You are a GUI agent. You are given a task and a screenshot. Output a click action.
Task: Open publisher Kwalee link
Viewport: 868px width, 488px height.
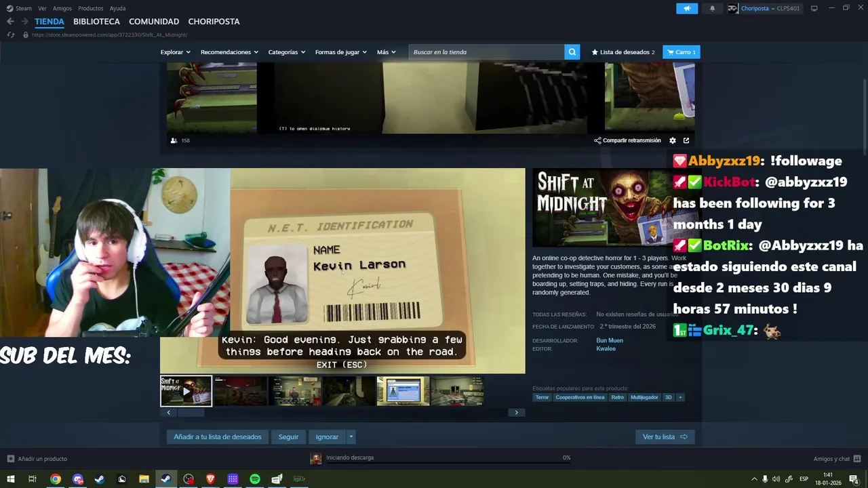(606, 349)
